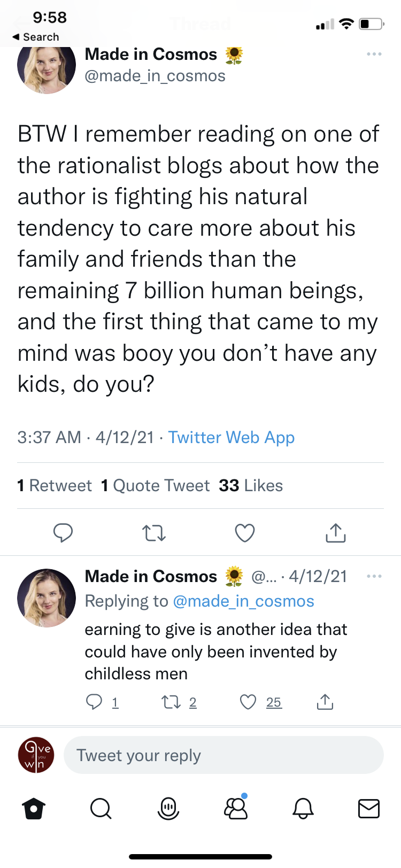Retweet the reply about earning to give
The image size is (401, 868).
(171, 702)
